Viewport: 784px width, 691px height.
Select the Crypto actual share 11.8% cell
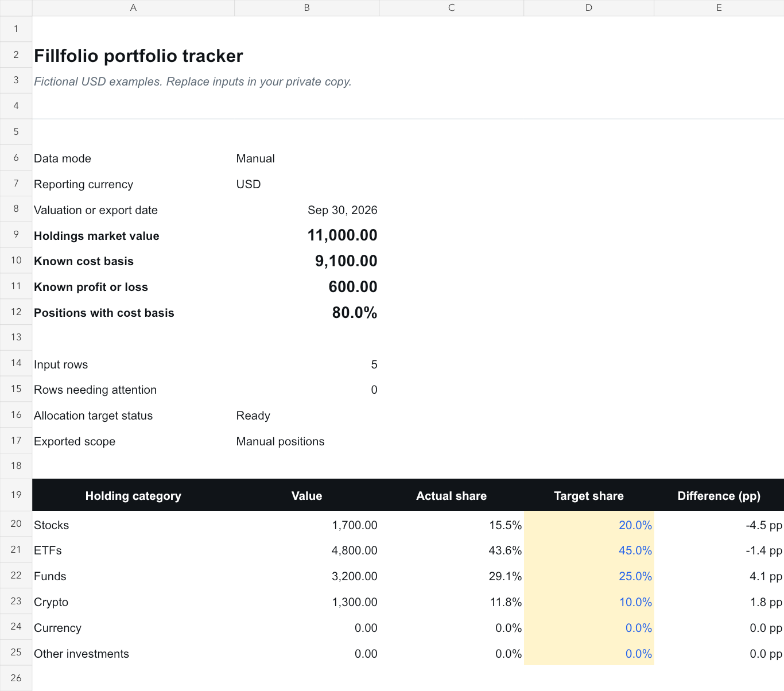[x=451, y=602]
